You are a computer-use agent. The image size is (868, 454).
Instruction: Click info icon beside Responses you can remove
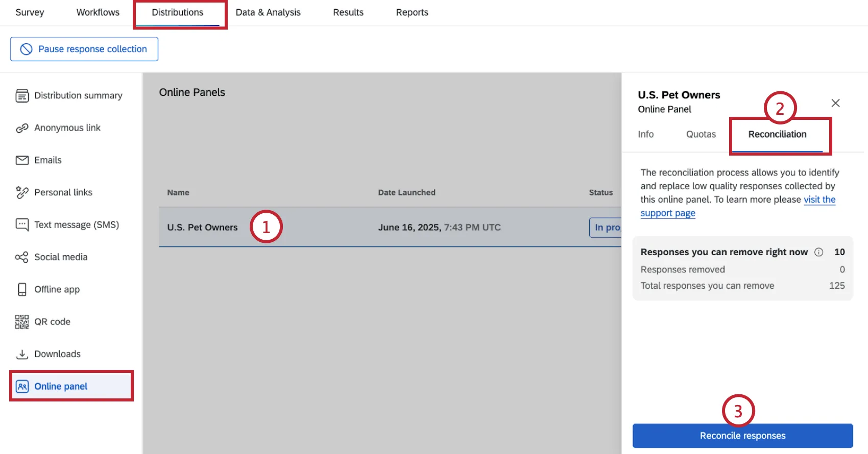(818, 252)
